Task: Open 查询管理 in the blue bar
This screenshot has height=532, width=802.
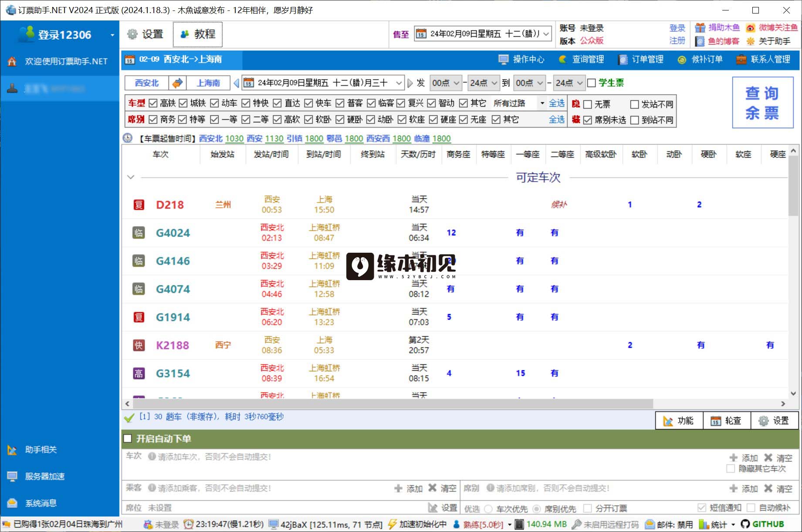Action: pos(582,59)
